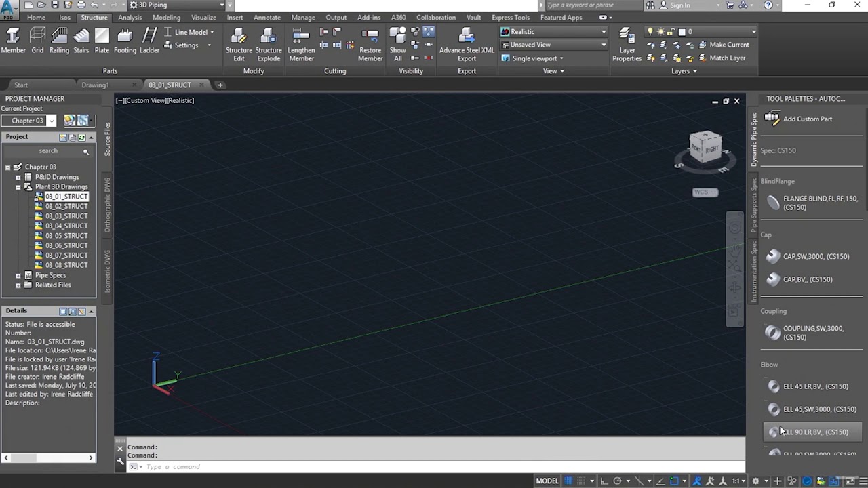Viewport: 868px width, 488px height.
Task: Toggle polar tracking in status bar
Action: tap(617, 481)
